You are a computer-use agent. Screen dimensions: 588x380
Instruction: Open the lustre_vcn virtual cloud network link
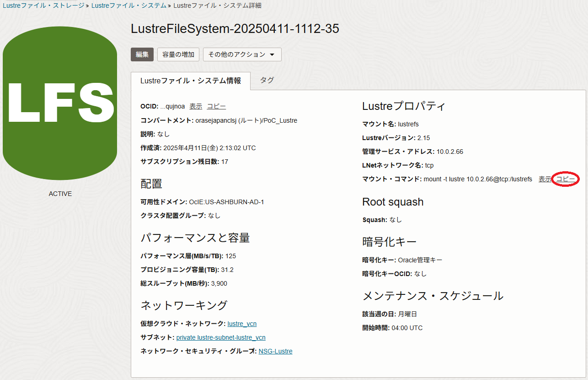click(x=242, y=324)
